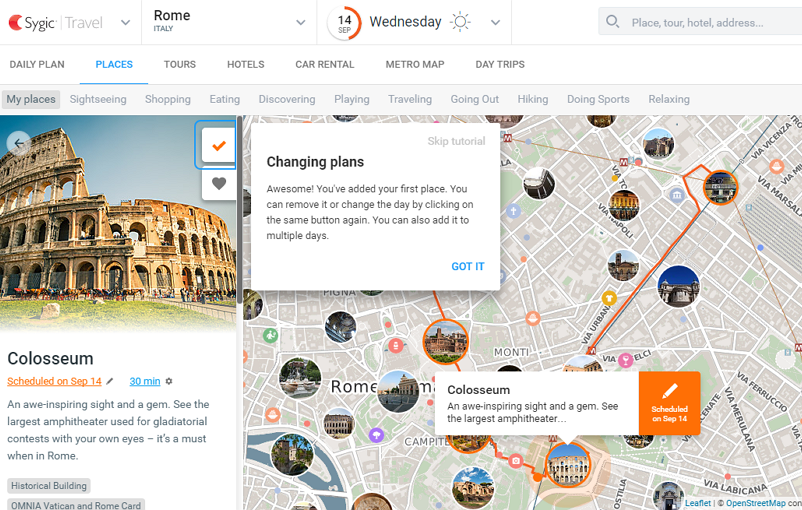This screenshot has height=510, width=802.
Task: Open the Metro Map tab
Action: tap(414, 64)
